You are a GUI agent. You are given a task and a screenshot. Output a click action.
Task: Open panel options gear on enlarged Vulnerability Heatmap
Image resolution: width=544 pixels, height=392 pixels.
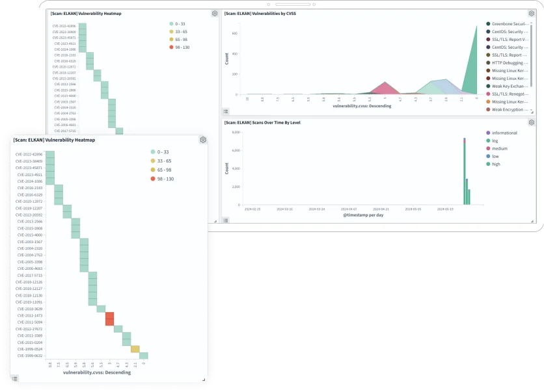tap(203, 140)
